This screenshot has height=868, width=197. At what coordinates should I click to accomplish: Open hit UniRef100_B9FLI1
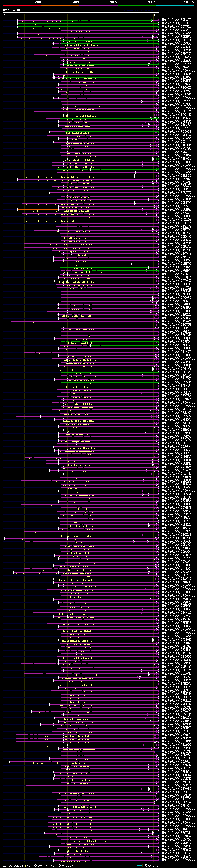(177, 389)
